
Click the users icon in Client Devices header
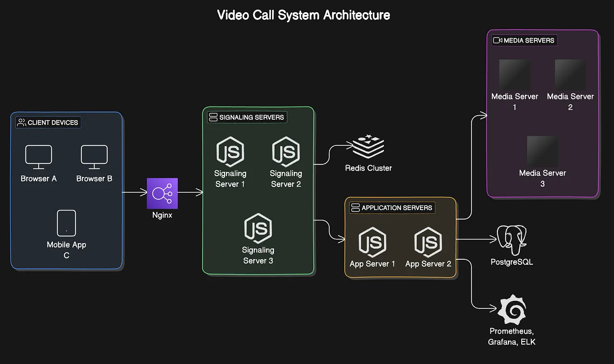tap(22, 122)
